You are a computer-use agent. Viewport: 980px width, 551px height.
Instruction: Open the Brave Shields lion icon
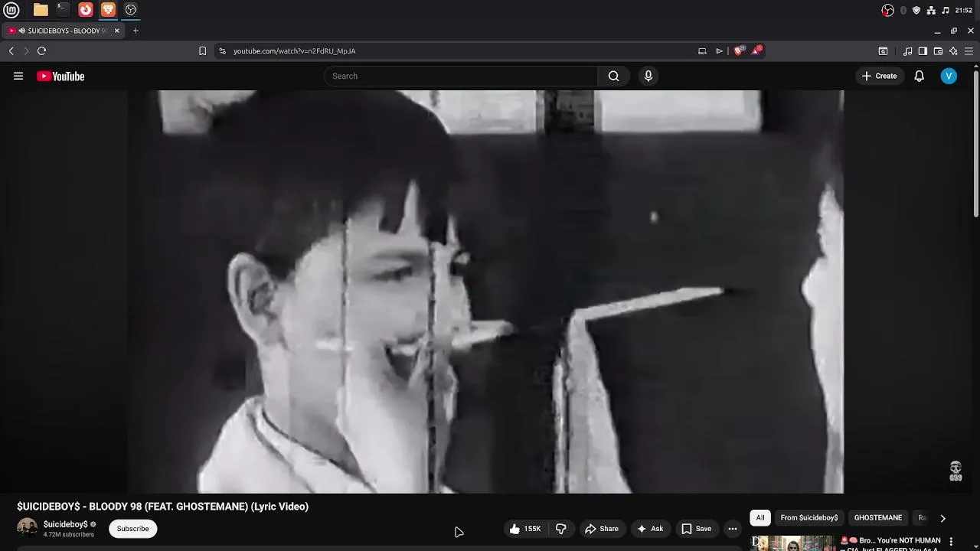pos(739,51)
